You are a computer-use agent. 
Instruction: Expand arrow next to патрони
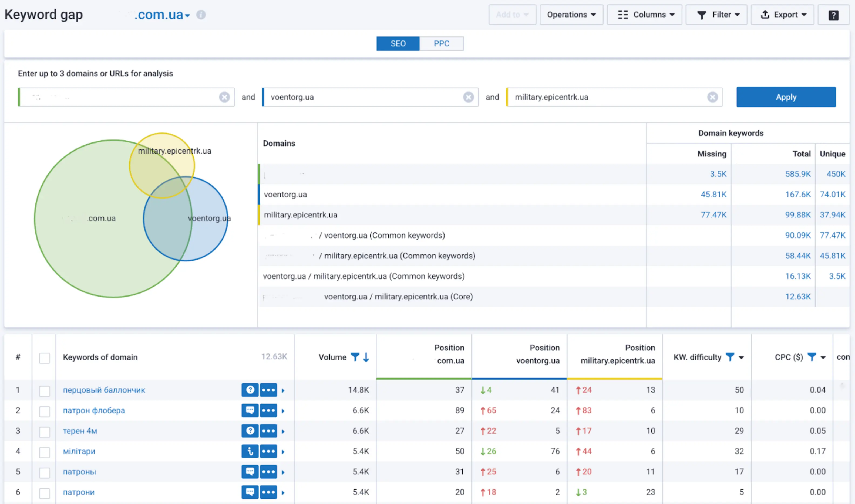tap(283, 492)
